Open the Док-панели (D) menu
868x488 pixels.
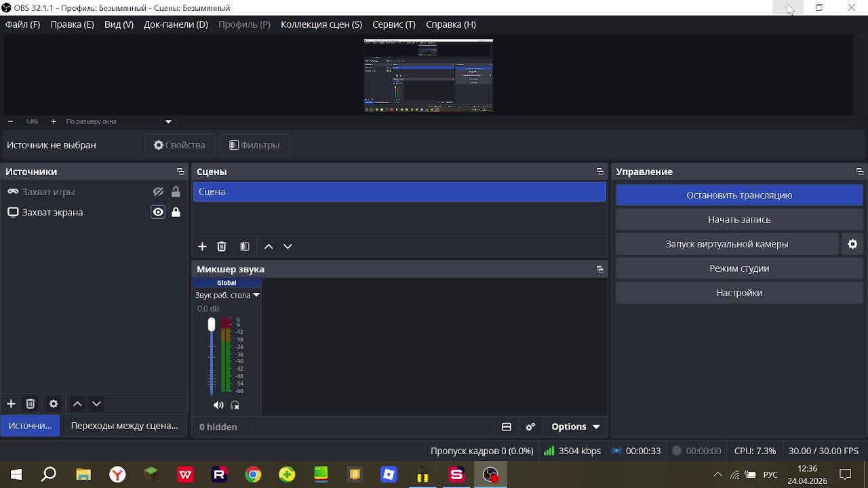(176, 24)
